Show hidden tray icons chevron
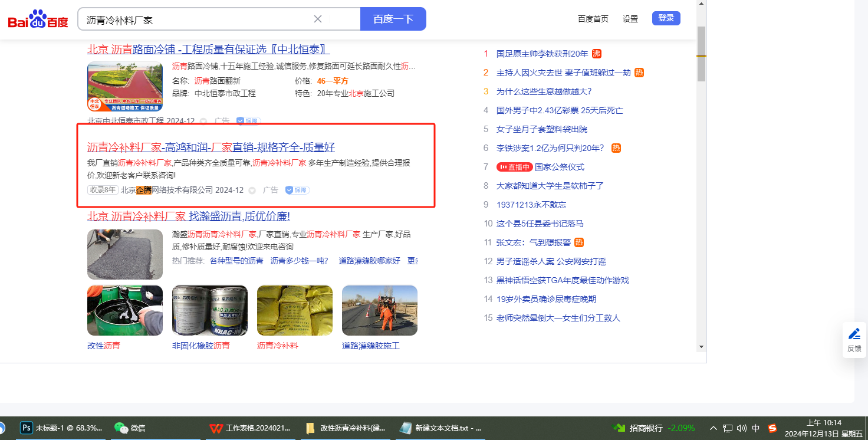 pyautogui.click(x=714, y=428)
